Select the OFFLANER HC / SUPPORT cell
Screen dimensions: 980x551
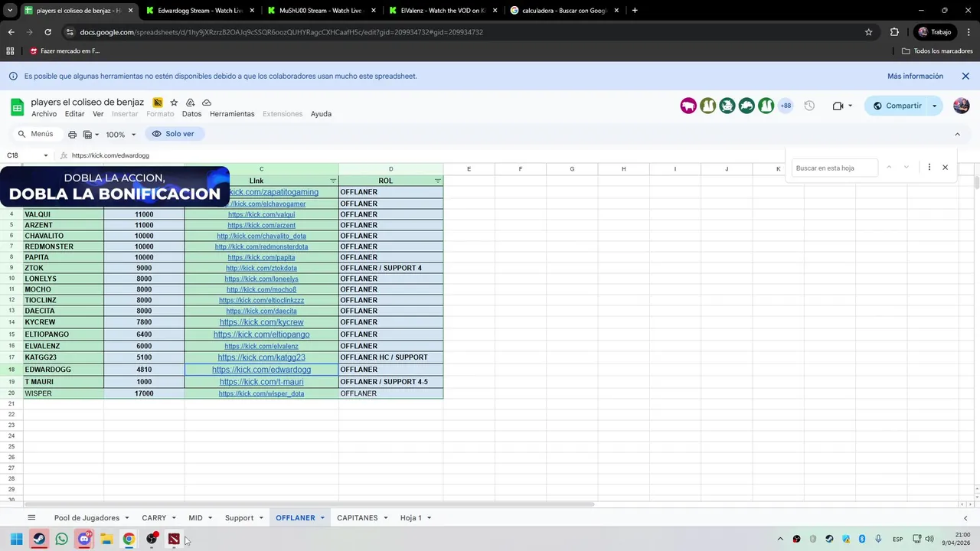pos(390,357)
